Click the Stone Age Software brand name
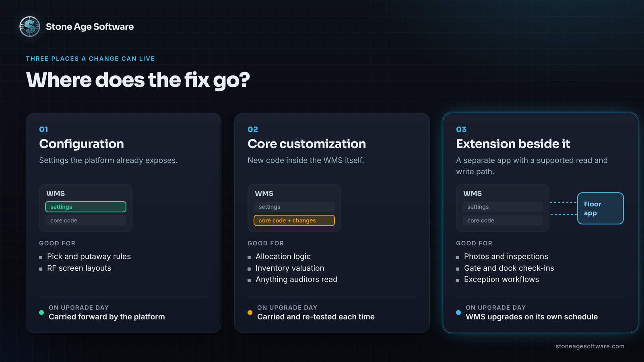644x362 pixels. [x=90, y=27]
